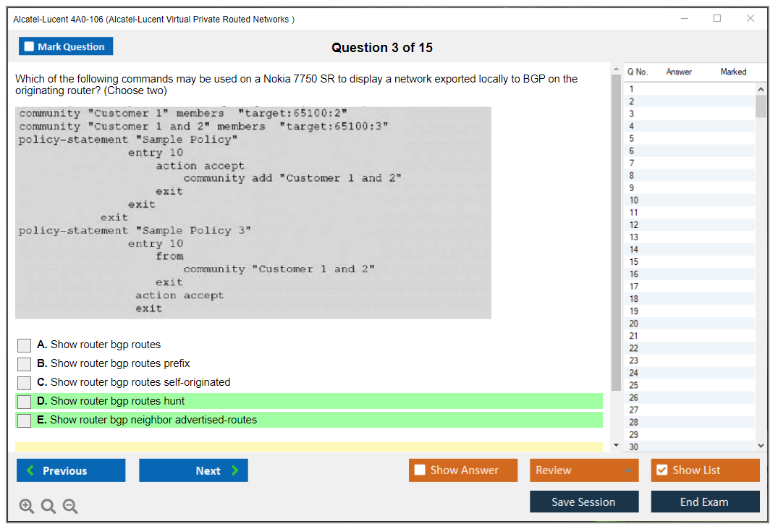The height and width of the screenshot is (532, 778).
Task: Go to the Next question
Action: tap(193, 470)
